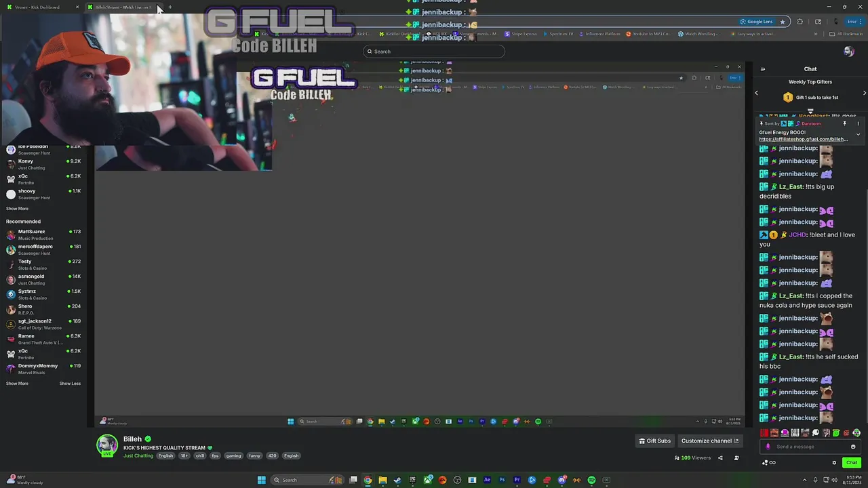Viewport: 868px width, 488px height.
Task: Open asmongold channel in sidebar
Action: click(43, 279)
